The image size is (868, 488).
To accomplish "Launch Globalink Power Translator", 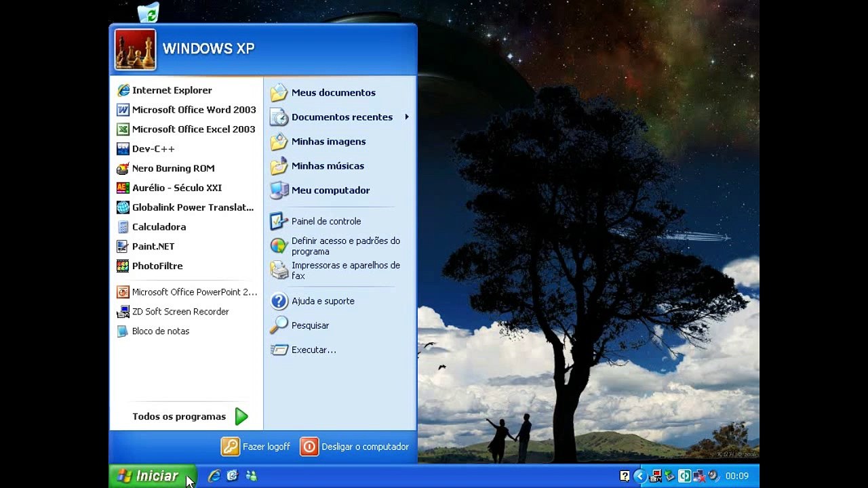I will tap(186, 207).
